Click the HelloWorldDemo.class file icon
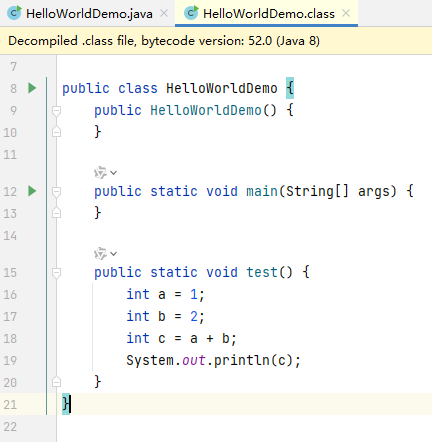Screen dimensions: 432x442 pyautogui.click(x=191, y=13)
